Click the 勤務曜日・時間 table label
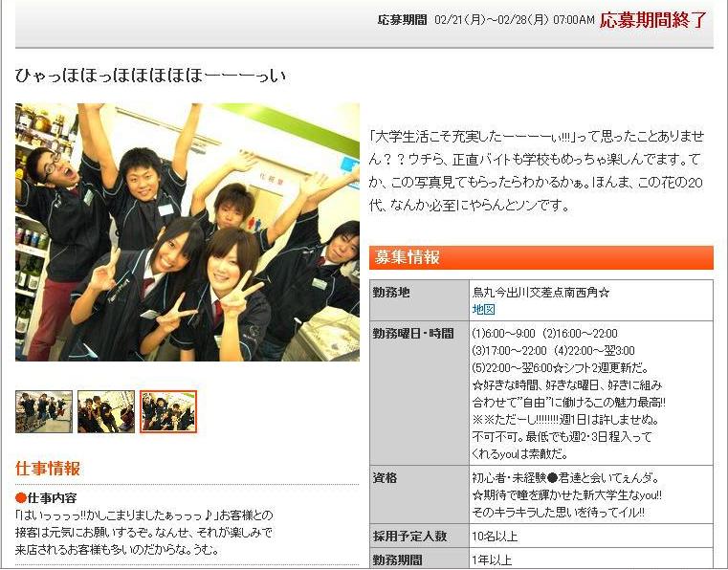Viewport: 728px width, 570px height. pos(413,333)
